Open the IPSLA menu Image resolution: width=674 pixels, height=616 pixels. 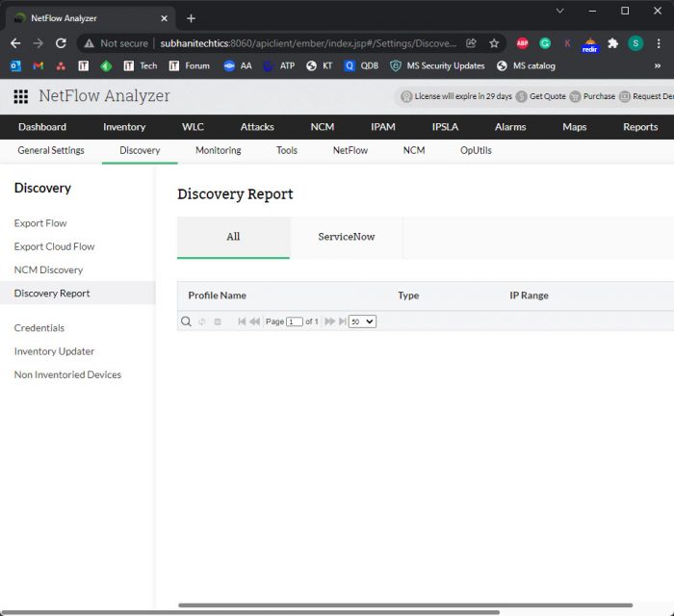pyautogui.click(x=445, y=127)
